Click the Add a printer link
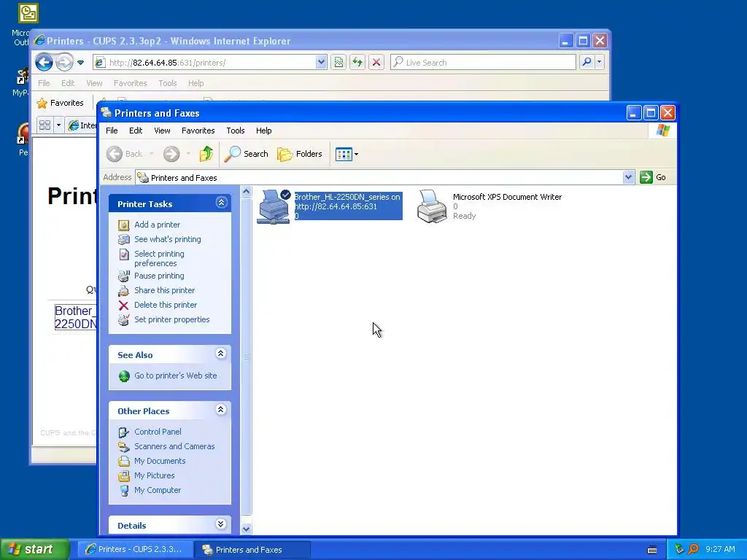The height and width of the screenshot is (560, 747). coord(158,225)
